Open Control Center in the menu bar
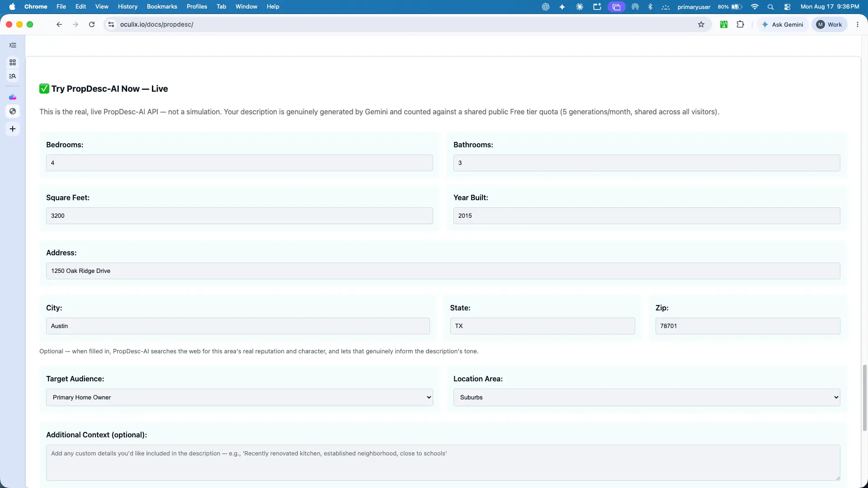This screenshot has height=488, width=868. [x=788, y=7]
